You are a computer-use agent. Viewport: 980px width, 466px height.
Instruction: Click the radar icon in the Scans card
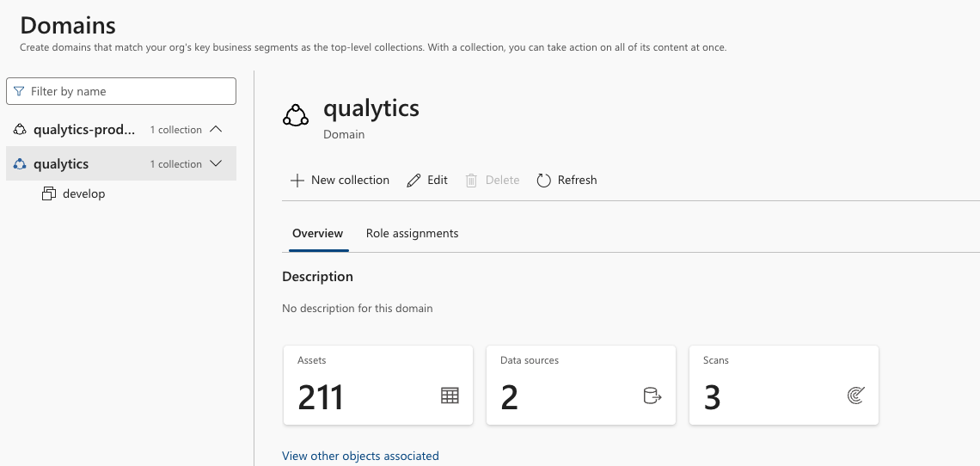point(855,395)
